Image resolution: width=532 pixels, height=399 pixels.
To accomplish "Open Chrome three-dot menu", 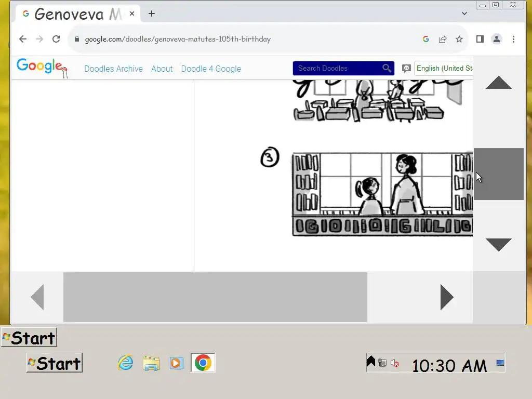I will pyautogui.click(x=513, y=39).
